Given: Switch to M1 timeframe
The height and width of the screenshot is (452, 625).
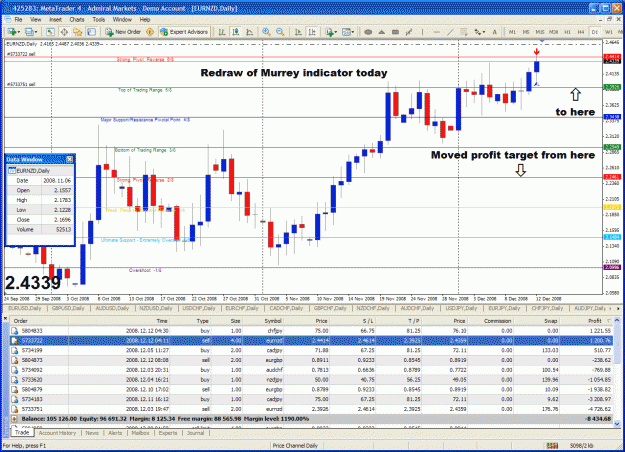Looking at the screenshot, I should (512, 32).
